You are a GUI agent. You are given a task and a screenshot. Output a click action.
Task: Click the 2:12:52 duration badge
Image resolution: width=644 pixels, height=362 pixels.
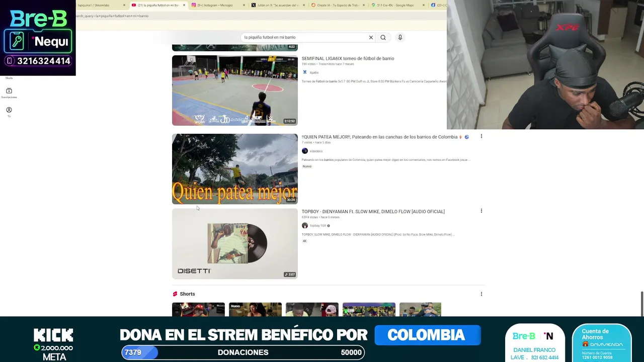click(x=289, y=121)
